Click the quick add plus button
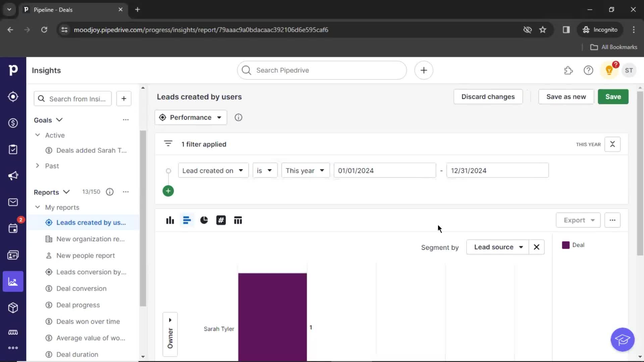Viewport: 644px width, 362px height. point(424,70)
